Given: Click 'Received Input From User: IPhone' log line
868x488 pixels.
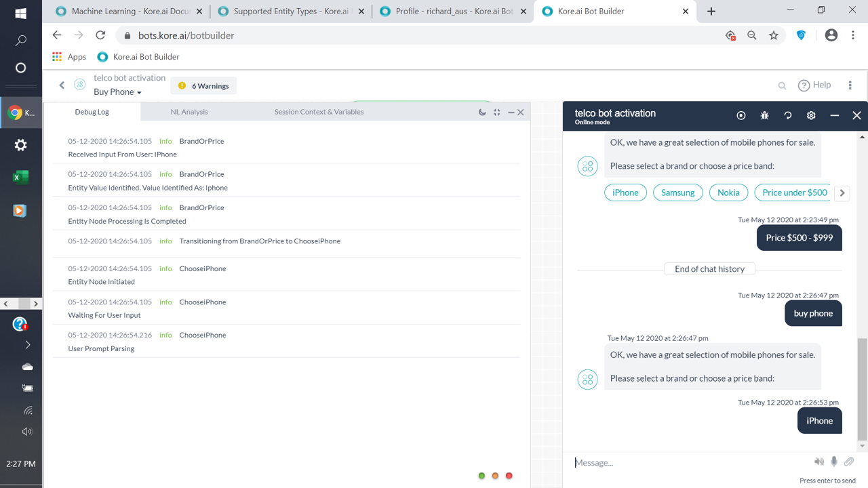Looking at the screenshot, I should pyautogui.click(x=122, y=155).
